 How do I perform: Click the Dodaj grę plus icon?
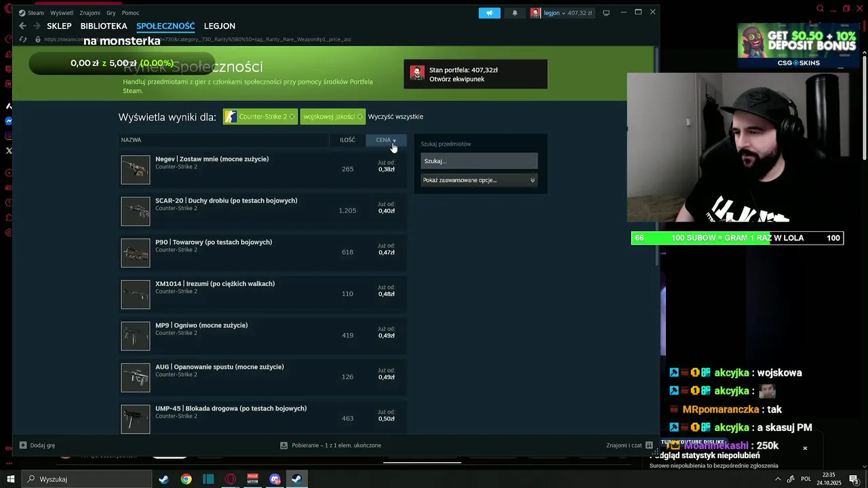click(23, 445)
